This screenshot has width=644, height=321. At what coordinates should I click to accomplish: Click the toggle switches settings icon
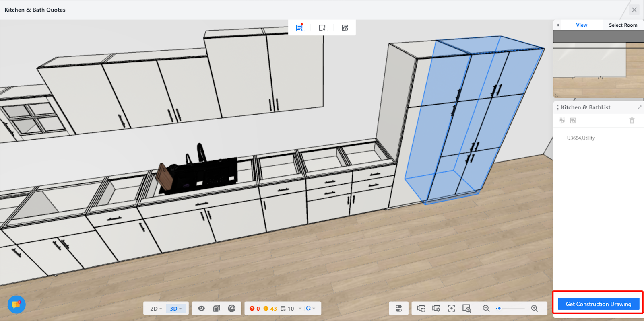(399, 309)
